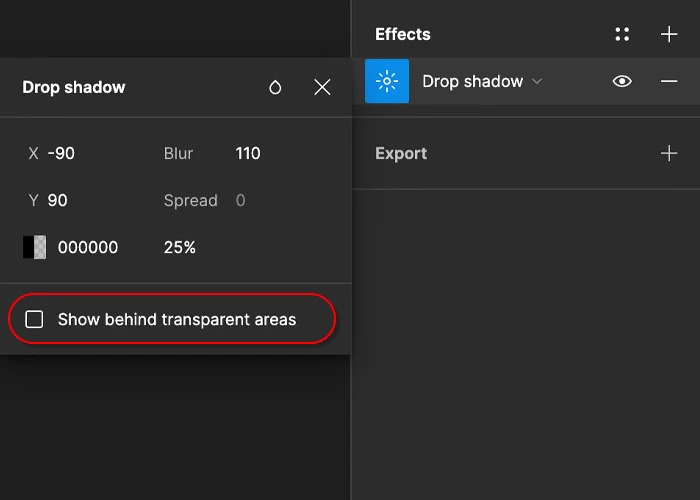Remove the Drop shadow effect
The width and height of the screenshot is (700, 500).
tap(669, 81)
